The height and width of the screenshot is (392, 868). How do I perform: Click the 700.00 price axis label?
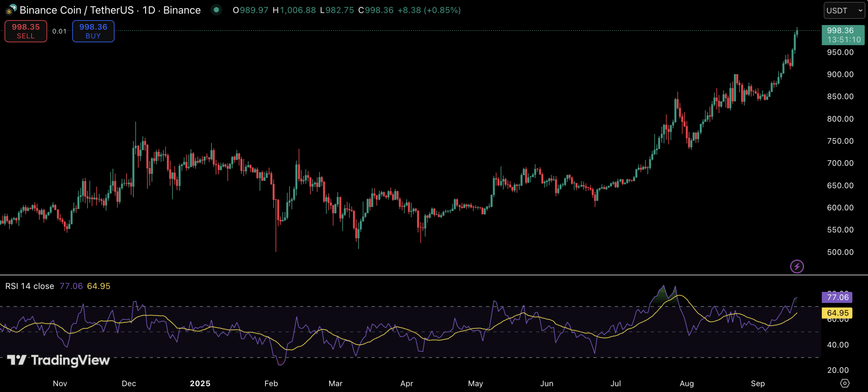[840, 163]
